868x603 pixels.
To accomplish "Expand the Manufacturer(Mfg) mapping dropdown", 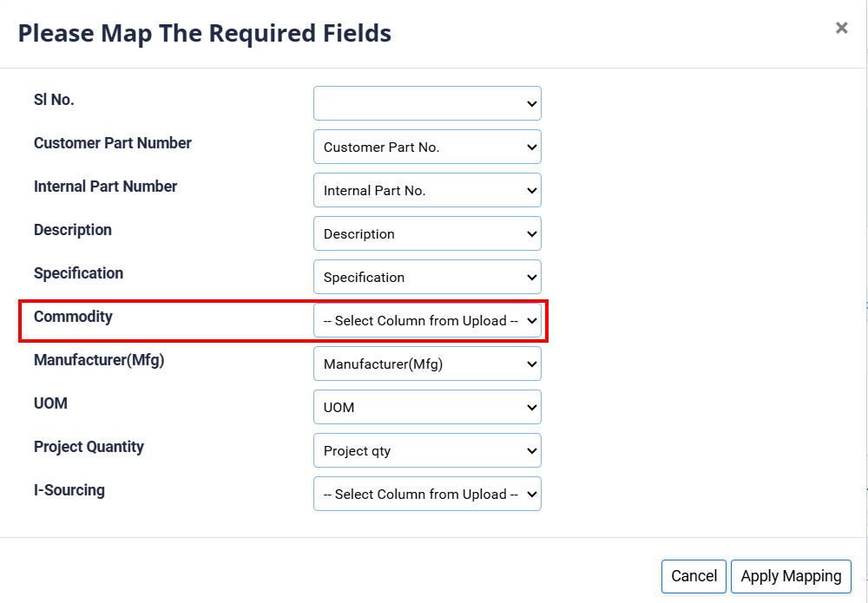I will coord(427,364).
